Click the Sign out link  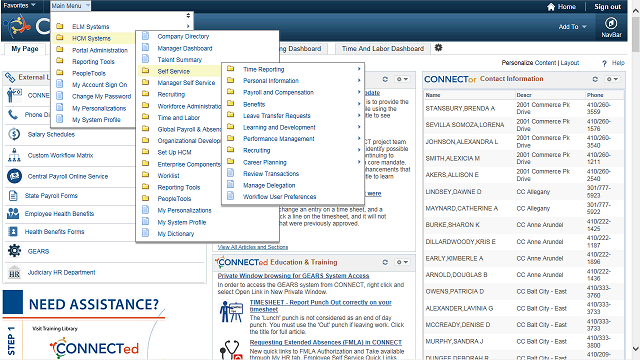[x=607, y=7]
